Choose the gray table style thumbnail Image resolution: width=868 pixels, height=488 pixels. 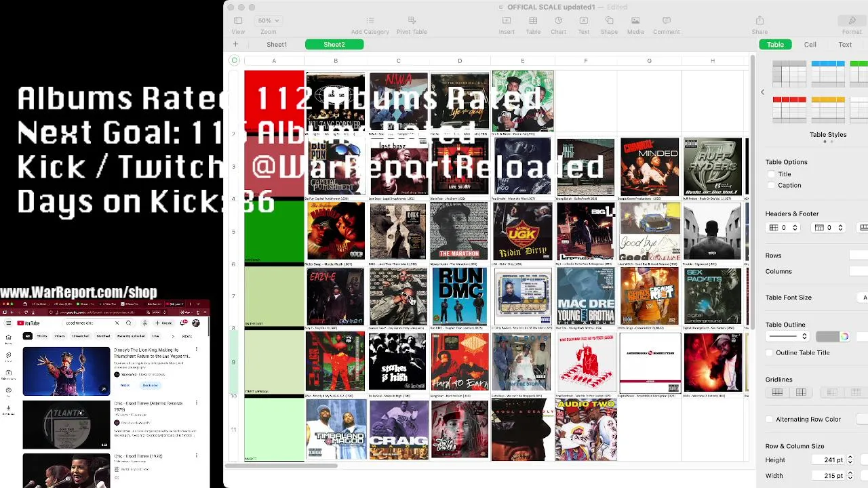pos(790,74)
